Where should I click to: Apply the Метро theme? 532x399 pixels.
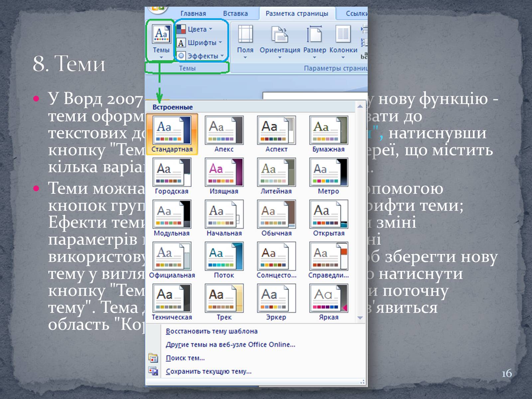point(329,172)
